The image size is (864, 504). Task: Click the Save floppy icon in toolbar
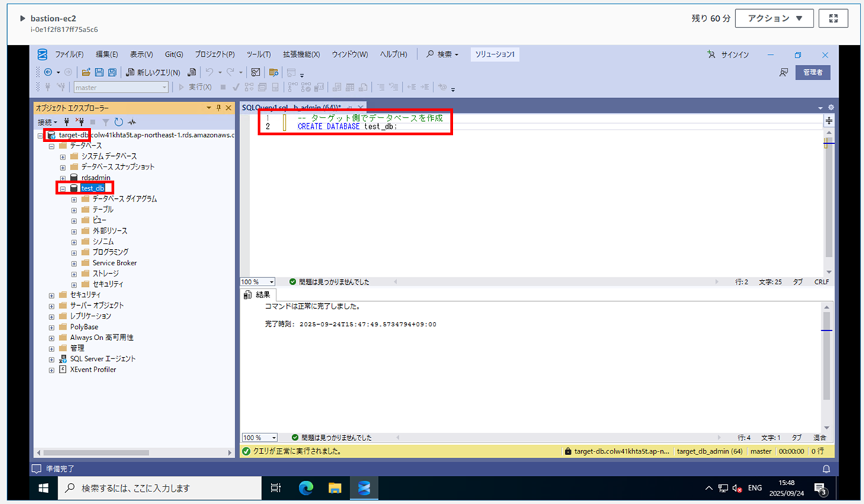click(99, 72)
